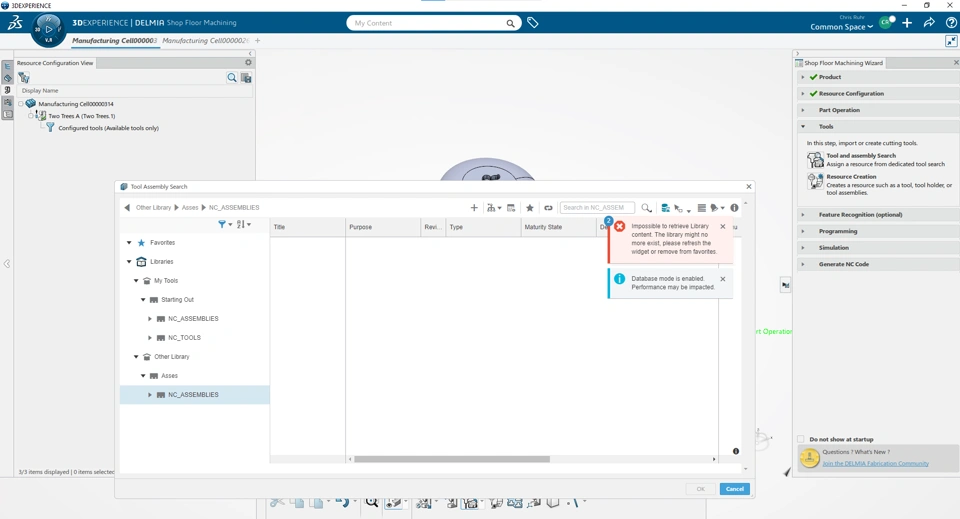Add a new tab with plus
The image size is (960, 519).
point(258,40)
